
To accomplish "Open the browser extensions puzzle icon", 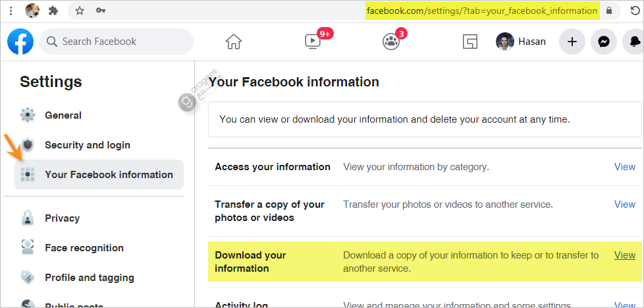I will (53, 11).
